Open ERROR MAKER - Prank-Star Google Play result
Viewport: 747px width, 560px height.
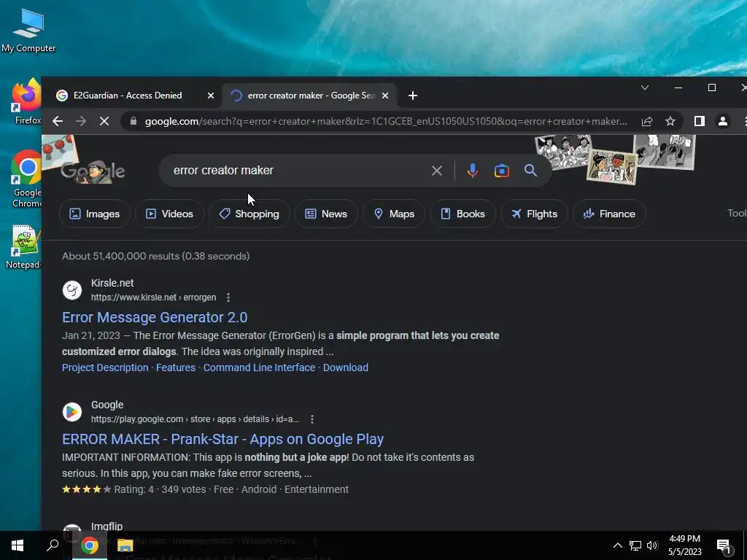click(x=223, y=440)
